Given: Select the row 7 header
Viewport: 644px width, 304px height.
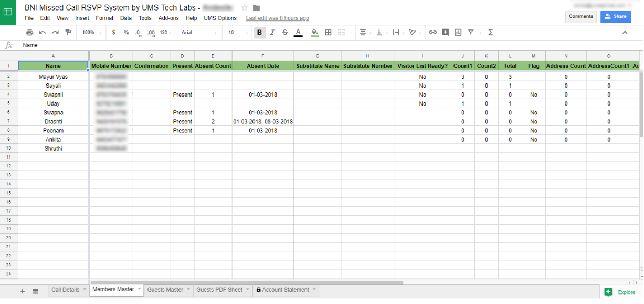Looking at the screenshot, I should click(x=8, y=121).
